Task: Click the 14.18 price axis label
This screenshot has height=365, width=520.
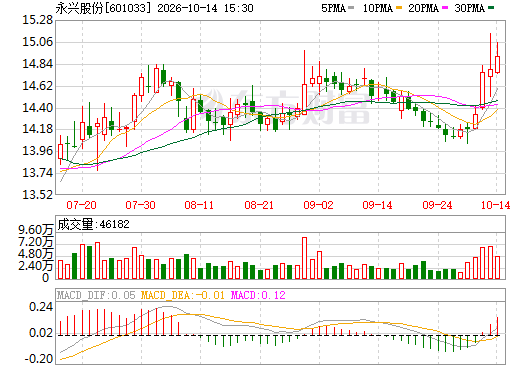Action: [x=38, y=129]
